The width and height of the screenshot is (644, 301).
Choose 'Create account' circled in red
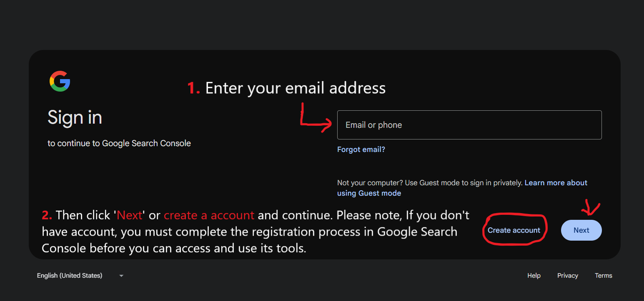(514, 230)
